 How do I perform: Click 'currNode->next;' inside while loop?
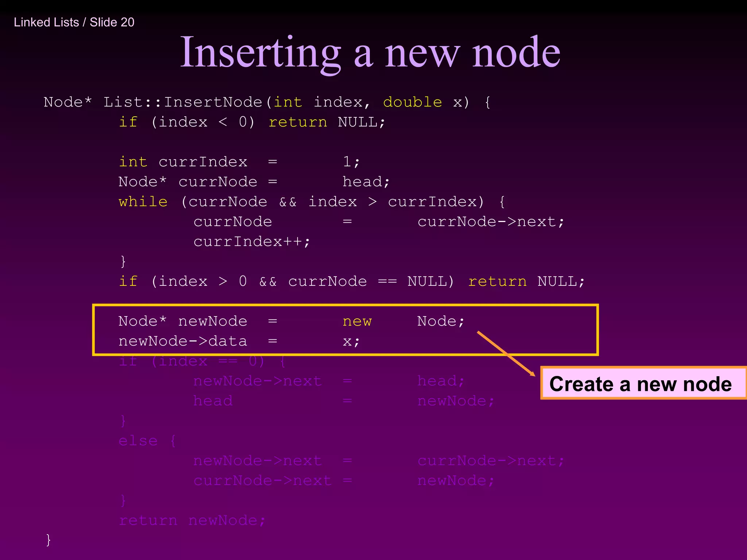(x=491, y=222)
